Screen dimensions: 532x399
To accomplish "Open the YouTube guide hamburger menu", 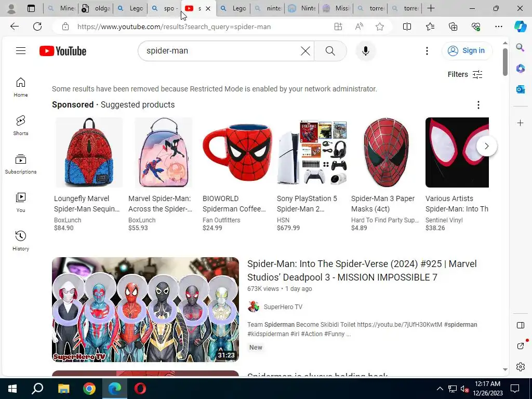I will [x=21, y=51].
